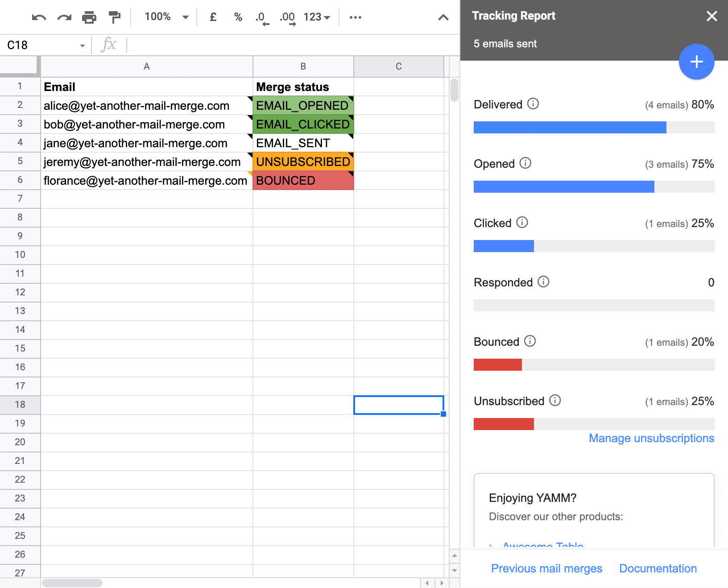The image size is (728, 588).
Task: View info about the Bounced metric
Action: (530, 341)
